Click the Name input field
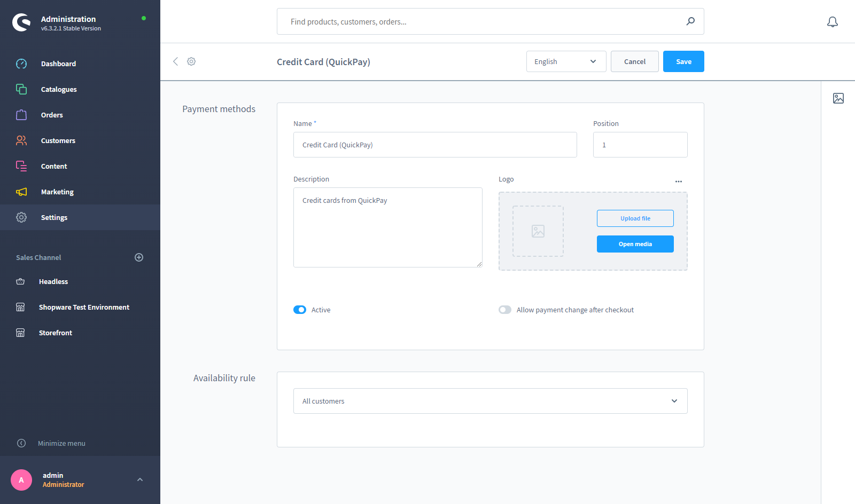The image size is (855, 504). (435, 145)
